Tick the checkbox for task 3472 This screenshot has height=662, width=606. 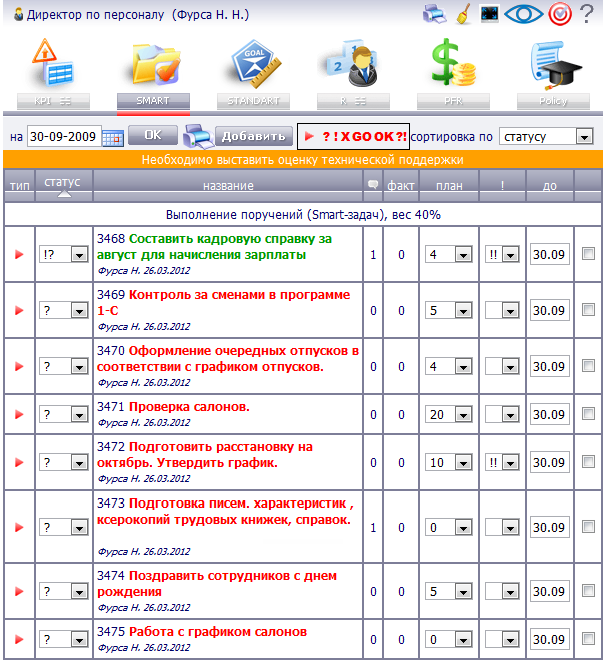point(588,462)
